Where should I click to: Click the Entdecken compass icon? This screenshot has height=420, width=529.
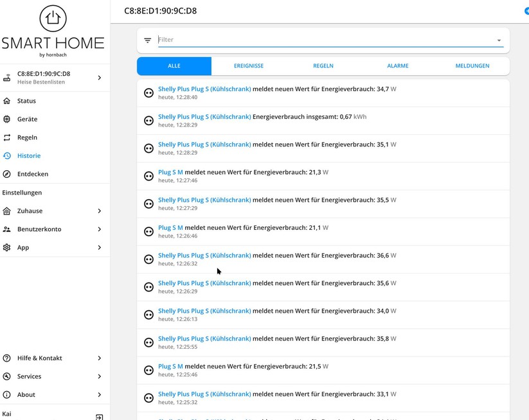tap(7, 174)
